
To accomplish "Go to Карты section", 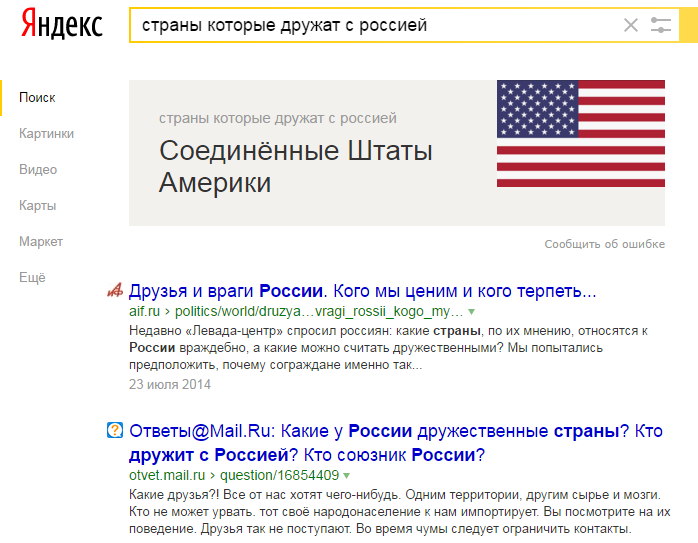I will tap(37, 206).
